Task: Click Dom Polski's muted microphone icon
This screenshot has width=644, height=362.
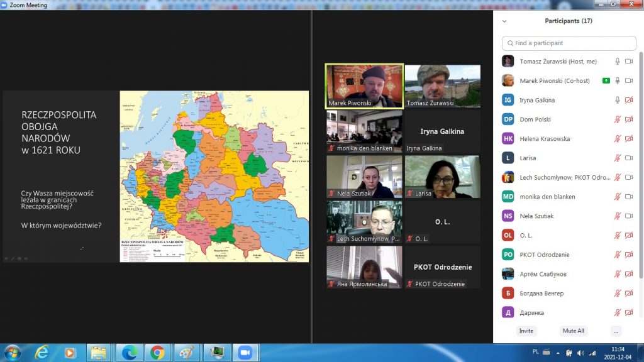Action: tap(618, 119)
